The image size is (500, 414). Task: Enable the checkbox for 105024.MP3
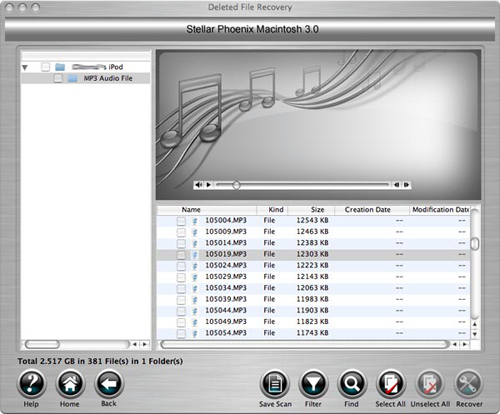(181, 266)
